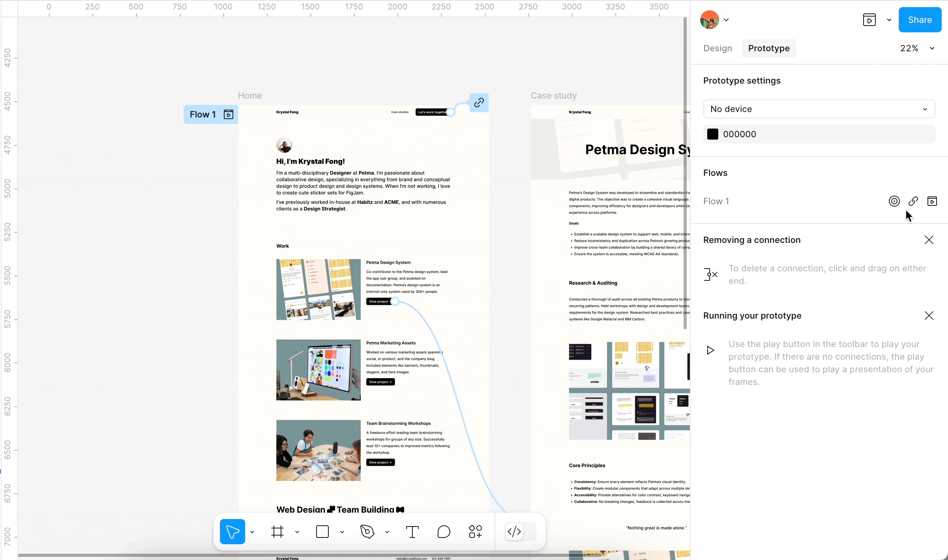Activate the Text tool
Screen dimensions: 948x560
tap(412, 532)
